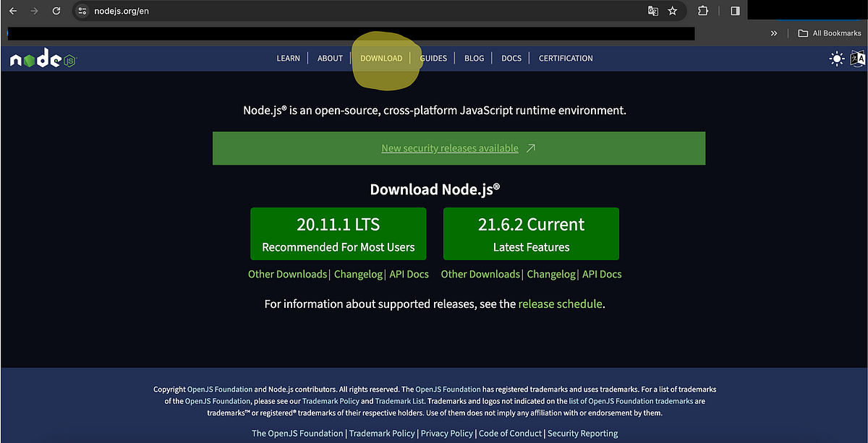Click the forward navigation arrow
This screenshot has height=443, width=868.
tap(34, 11)
